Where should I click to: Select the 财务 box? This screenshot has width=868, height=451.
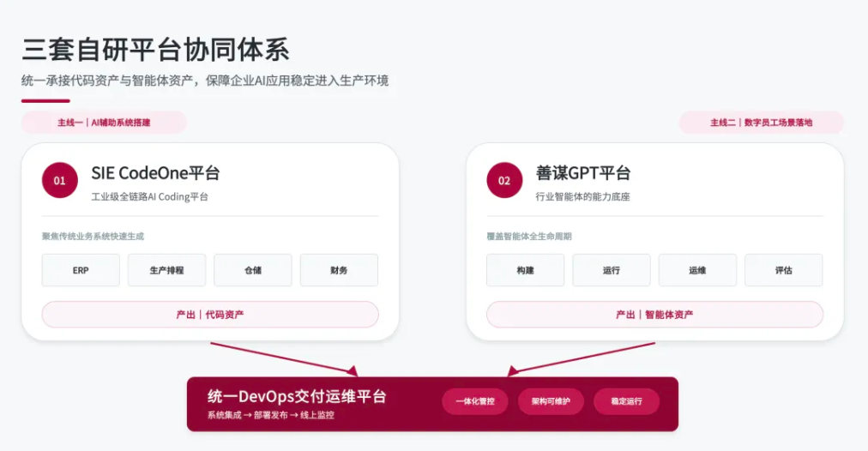coord(339,270)
